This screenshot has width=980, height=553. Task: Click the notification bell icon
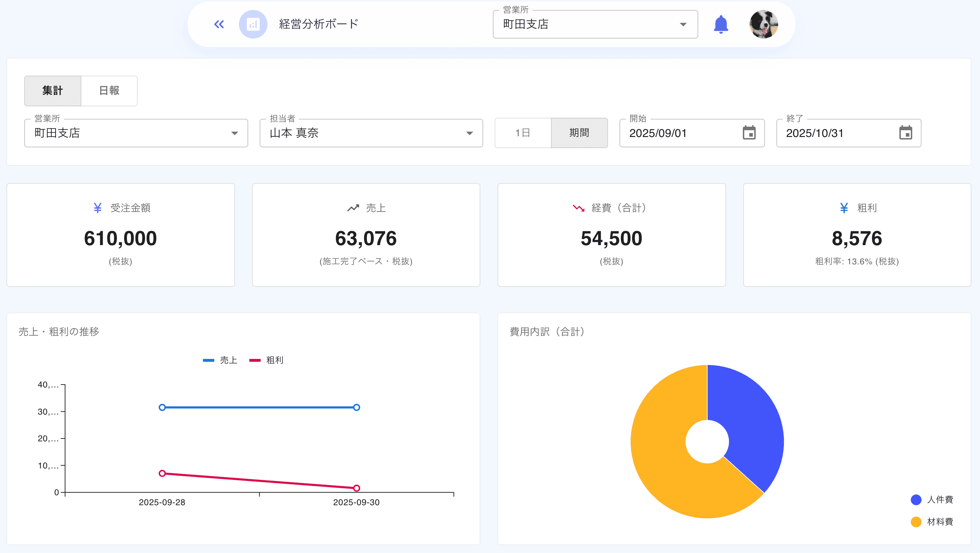(721, 24)
